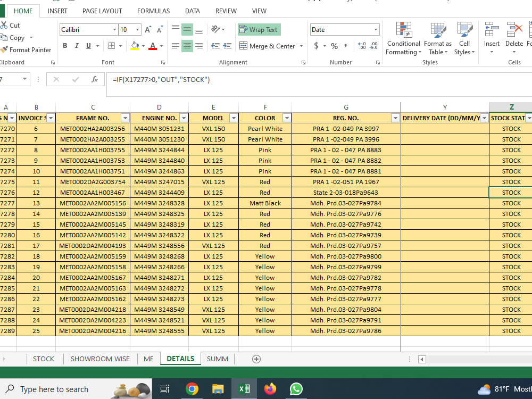Apply yellow fill color bucket
532x399 pixels.
tap(135, 46)
